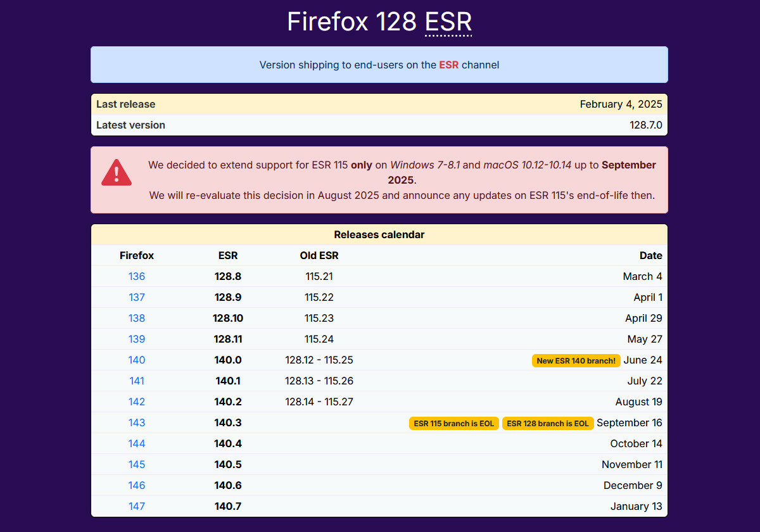Select Old ESR 115.22 cell
Viewport: 760px width, 532px height.
[319, 297]
